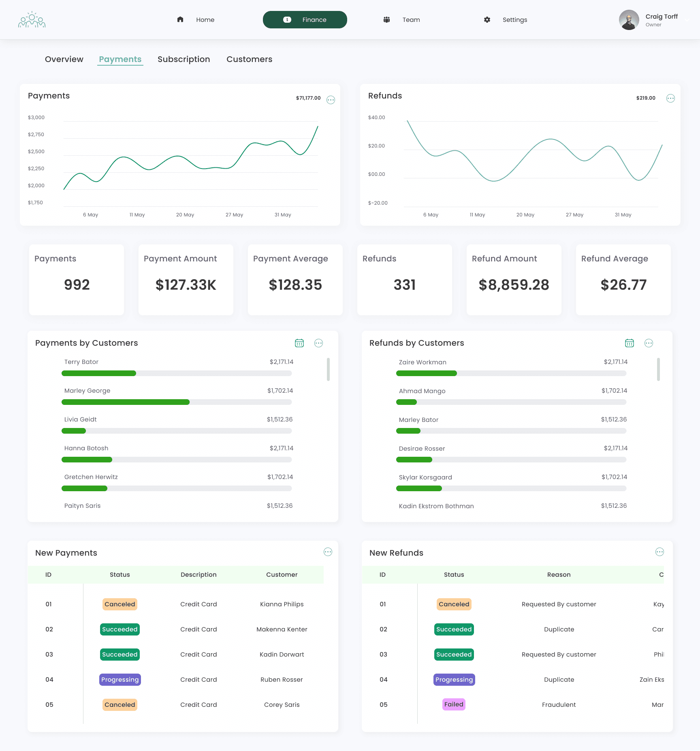The image size is (700, 751).
Task: Click the Customer header in New Payments
Action: click(282, 575)
